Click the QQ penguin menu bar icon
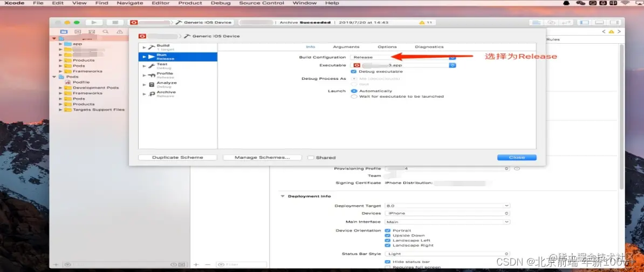Image resolution: width=644 pixels, height=272 pixels. click(x=566, y=3)
